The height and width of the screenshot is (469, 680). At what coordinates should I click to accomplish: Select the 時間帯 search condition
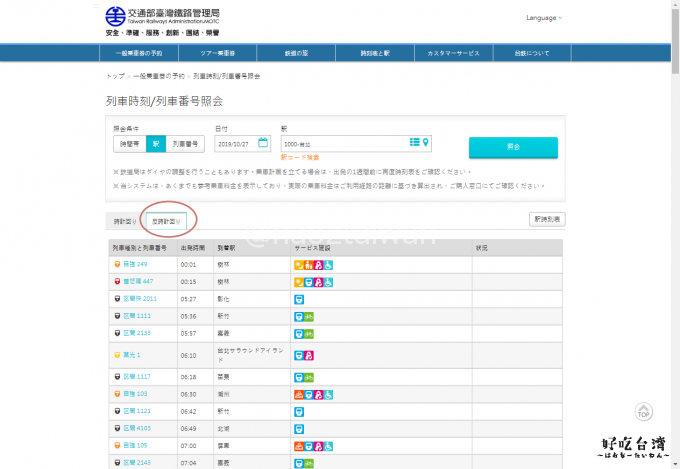tap(129, 144)
